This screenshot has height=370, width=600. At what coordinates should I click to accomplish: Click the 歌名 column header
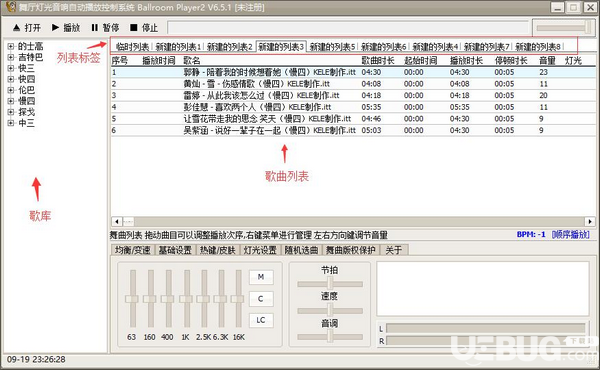tap(192, 60)
